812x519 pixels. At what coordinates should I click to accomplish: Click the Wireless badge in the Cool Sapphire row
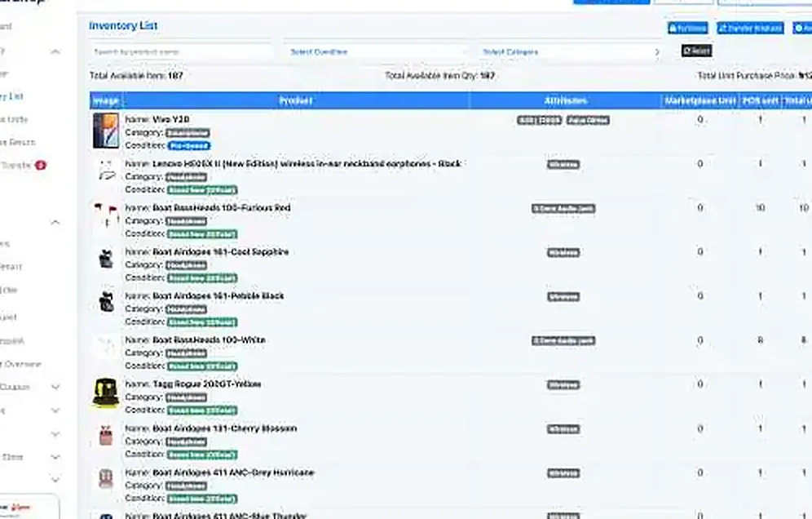[563, 252]
